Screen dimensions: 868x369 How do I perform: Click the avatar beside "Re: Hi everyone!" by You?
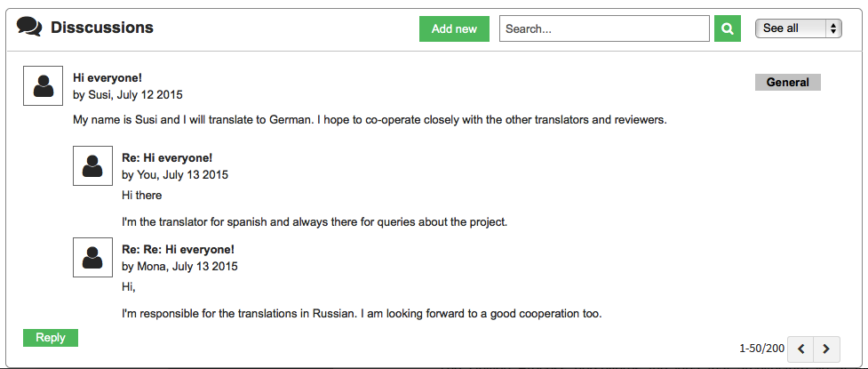92,165
